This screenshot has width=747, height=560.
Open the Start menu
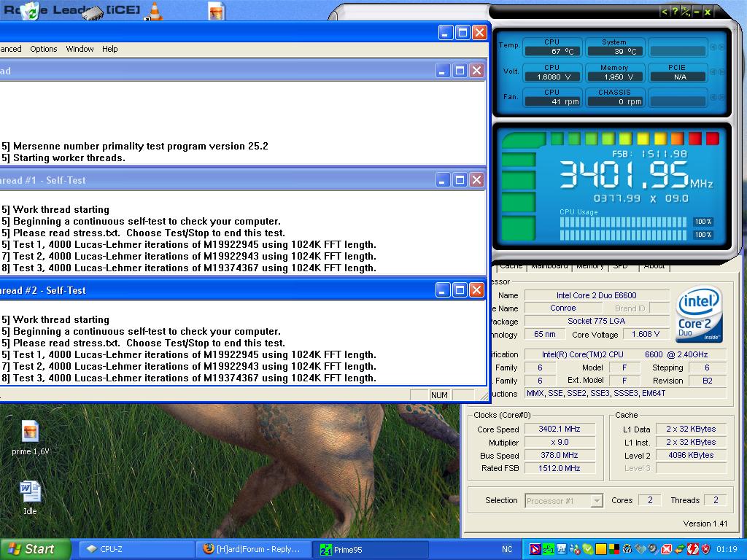[34, 549]
